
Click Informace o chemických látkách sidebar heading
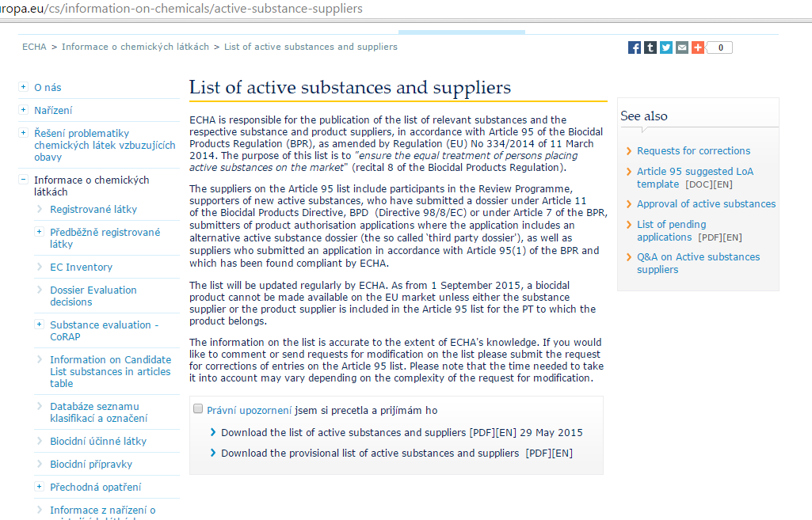pos(92,186)
